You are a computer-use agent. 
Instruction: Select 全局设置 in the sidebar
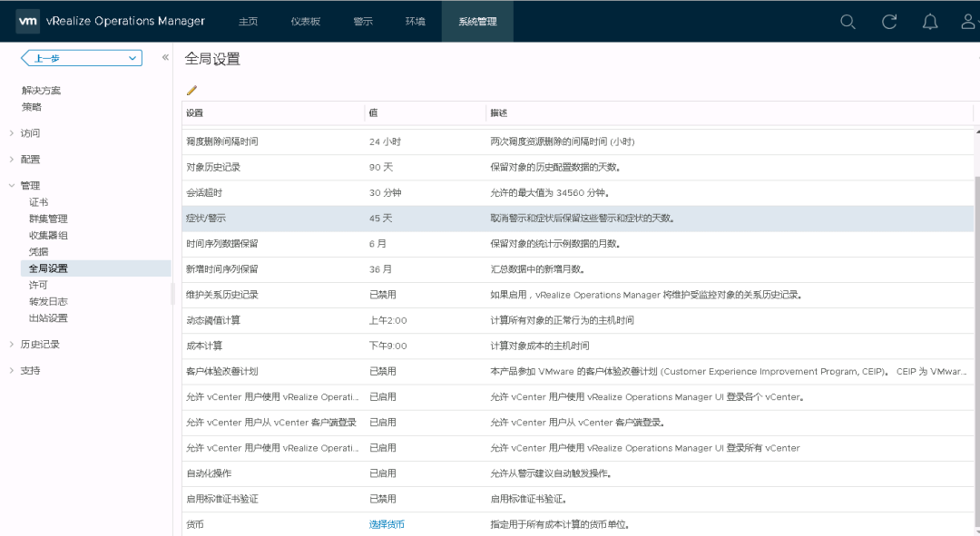(x=95, y=268)
